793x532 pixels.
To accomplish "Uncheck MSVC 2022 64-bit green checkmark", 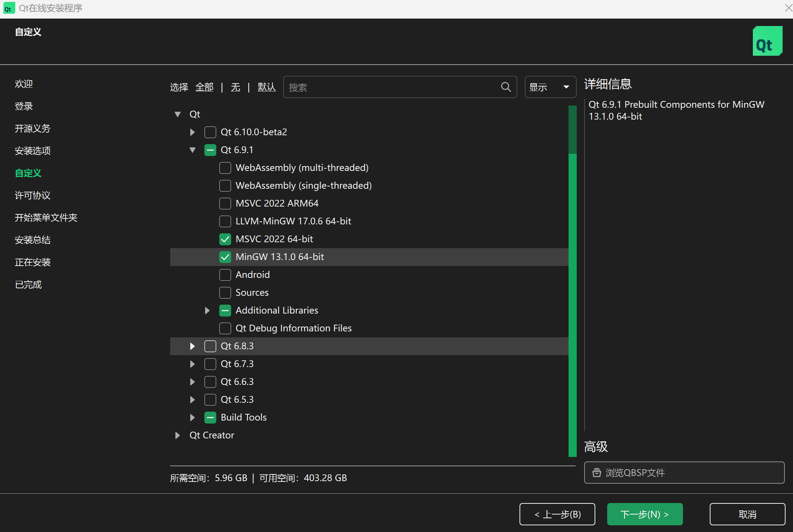I will (x=225, y=239).
